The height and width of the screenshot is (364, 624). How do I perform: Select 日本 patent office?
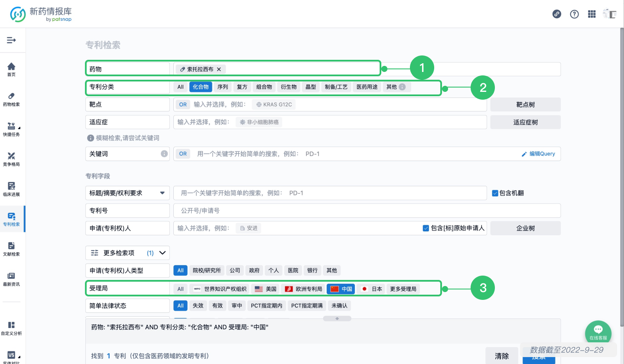click(x=371, y=289)
